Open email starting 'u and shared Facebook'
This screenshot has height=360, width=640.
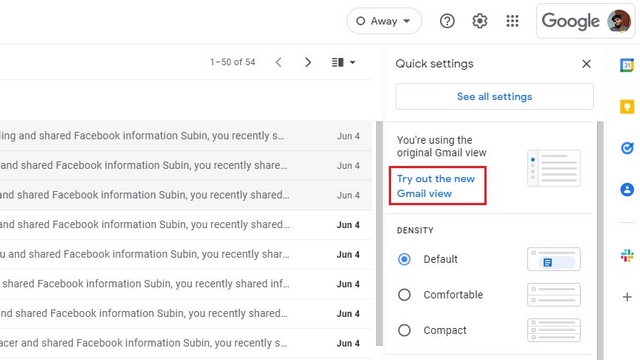tap(186, 254)
